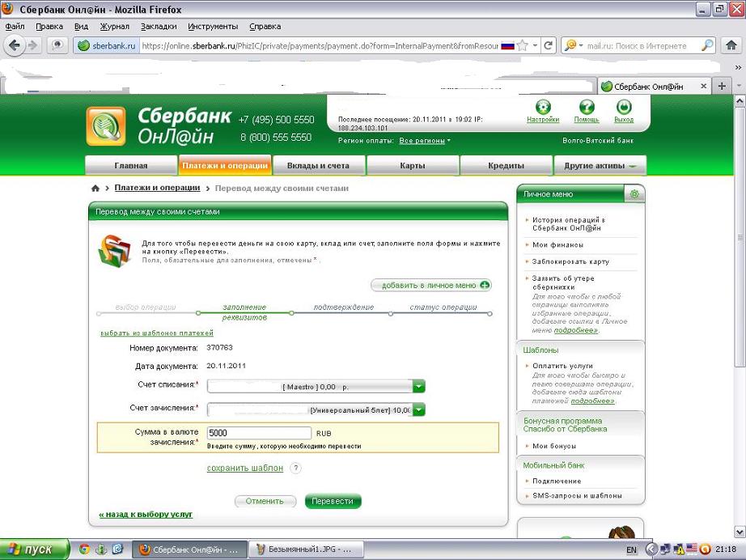Click the добавить в личное меню button

pos(431,285)
